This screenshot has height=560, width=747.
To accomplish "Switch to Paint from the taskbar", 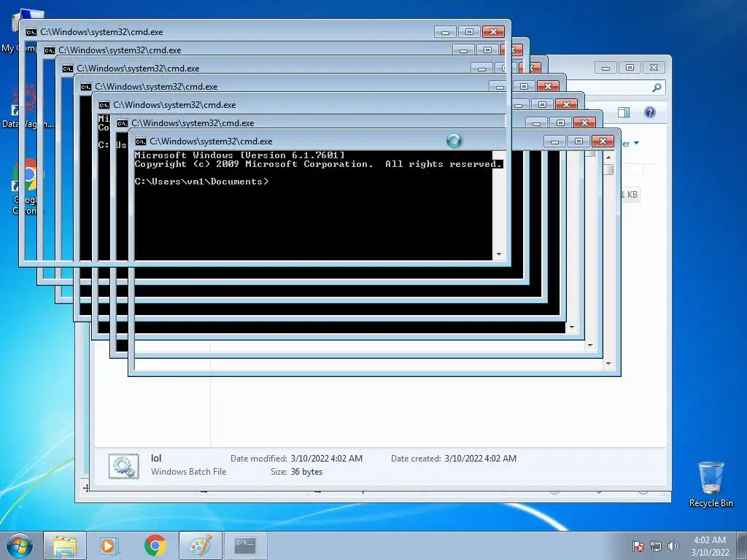I will click(201, 545).
